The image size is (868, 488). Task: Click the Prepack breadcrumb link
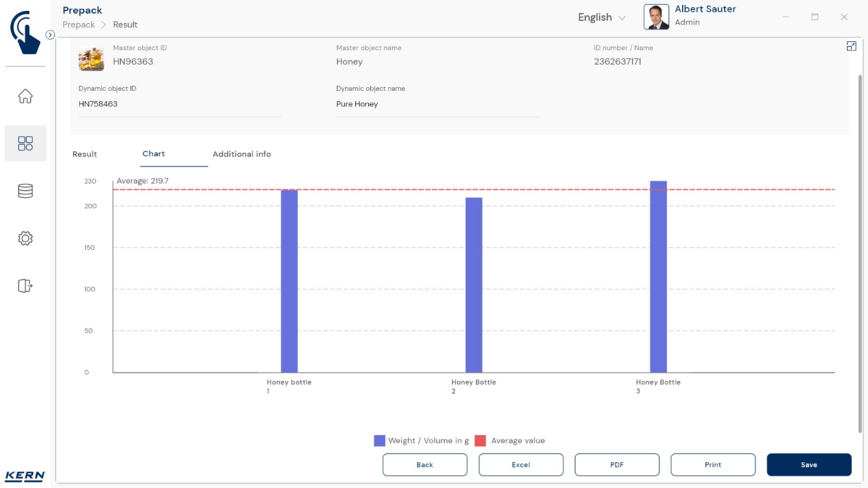[79, 25]
